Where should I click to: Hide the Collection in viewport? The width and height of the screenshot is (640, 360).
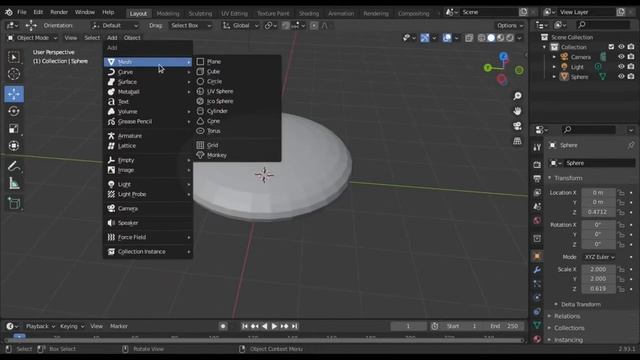pyautogui.click(x=621, y=47)
